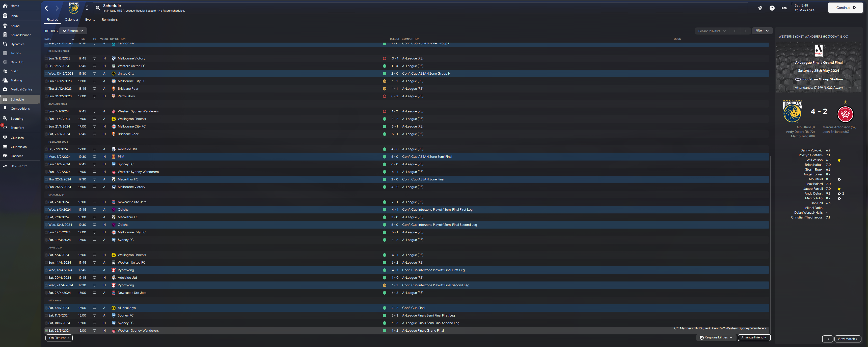Tick the Sat, 4/5/2024 row selector
868x347 pixels.
pos(46,308)
